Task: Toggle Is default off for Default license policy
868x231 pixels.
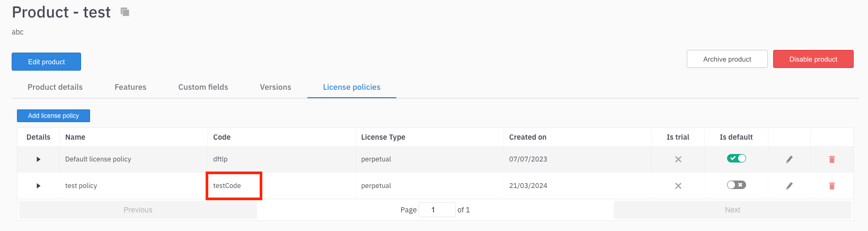Action: [x=736, y=158]
